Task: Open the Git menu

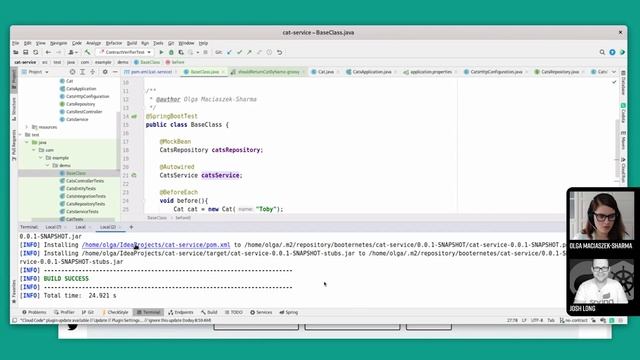Action: pyautogui.click(x=171, y=43)
